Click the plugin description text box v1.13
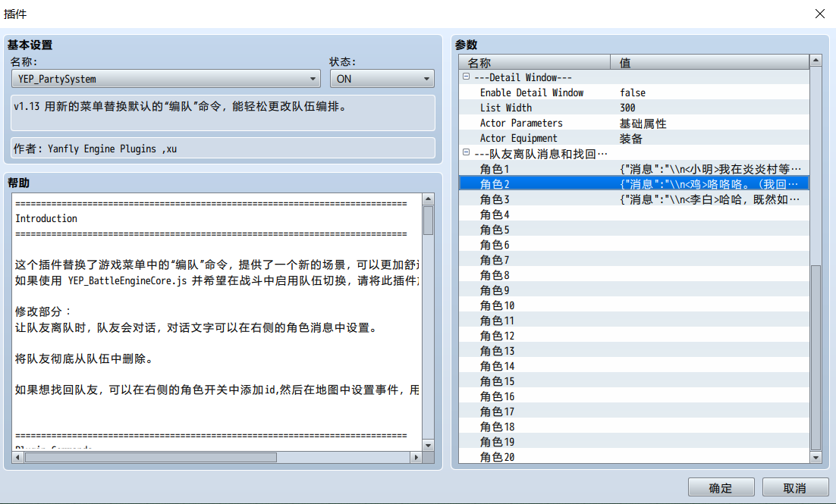The height and width of the screenshot is (504, 836). (223, 113)
